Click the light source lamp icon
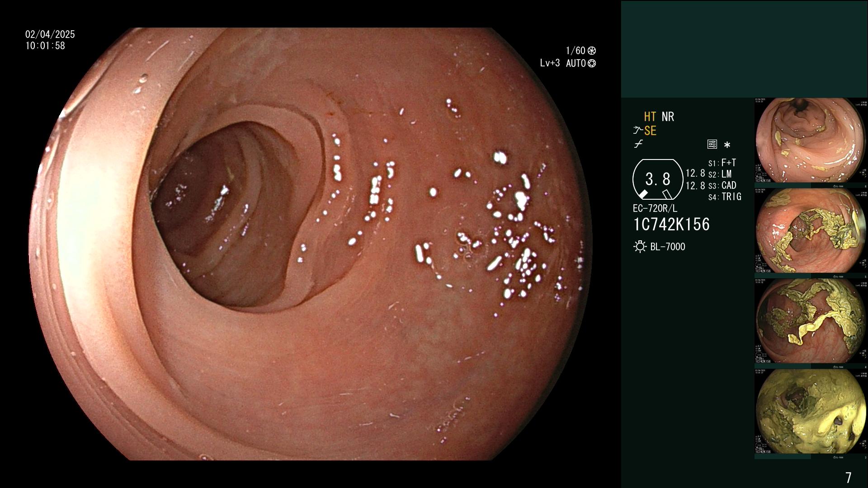The height and width of the screenshot is (488, 868). 640,247
